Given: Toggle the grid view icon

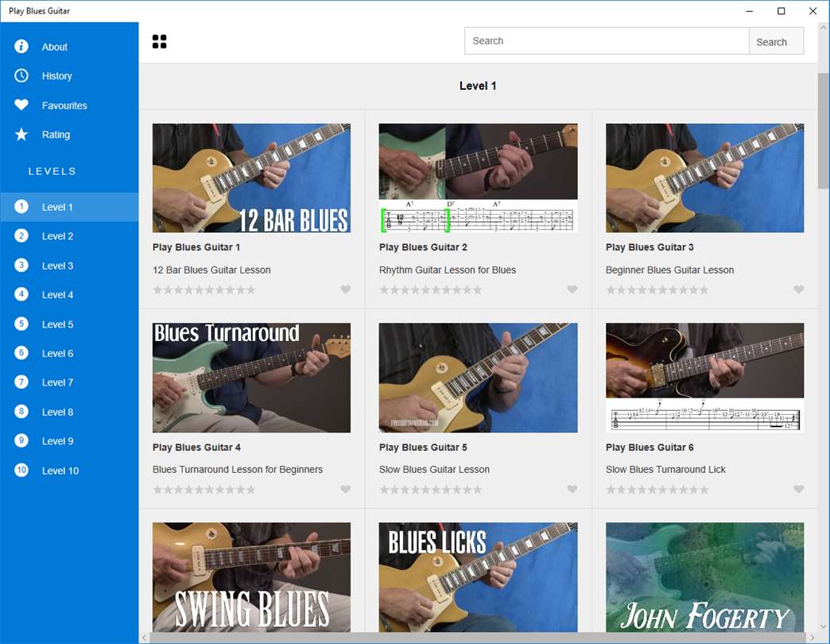Looking at the screenshot, I should (x=159, y=41).
